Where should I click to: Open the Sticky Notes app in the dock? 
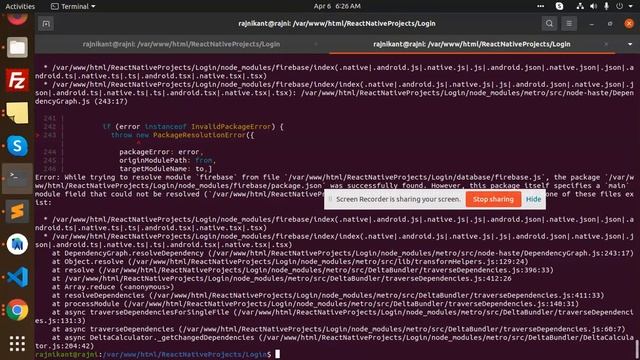pos(17,113)
